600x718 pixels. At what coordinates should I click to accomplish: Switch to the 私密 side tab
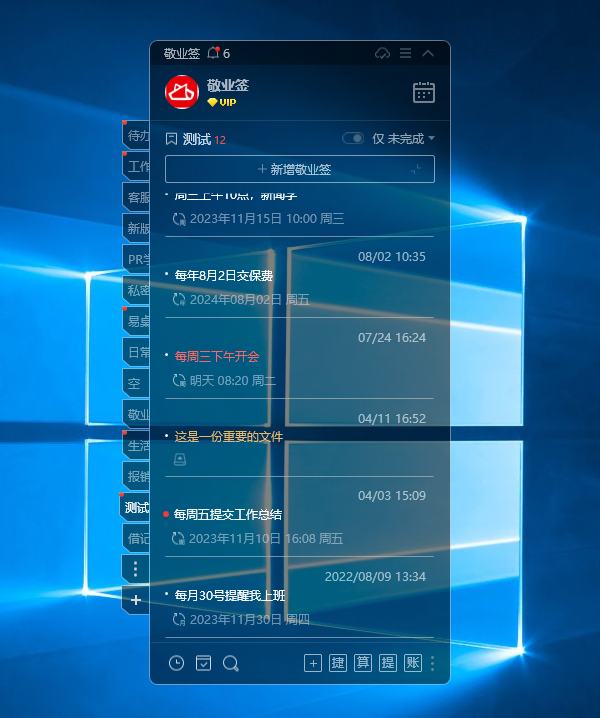pyautogui.click(x=136, y=290)
